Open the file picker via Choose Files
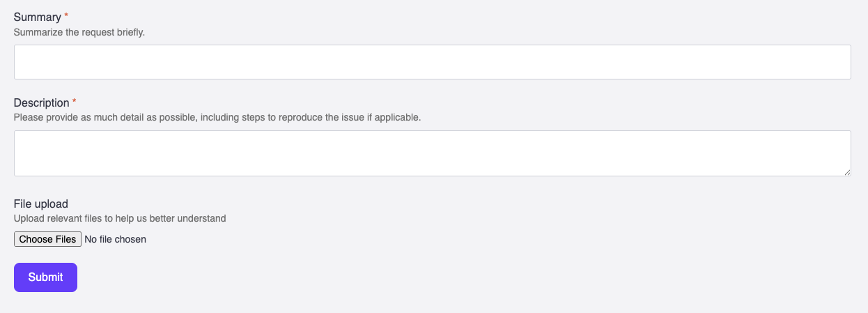 (47, 239)
